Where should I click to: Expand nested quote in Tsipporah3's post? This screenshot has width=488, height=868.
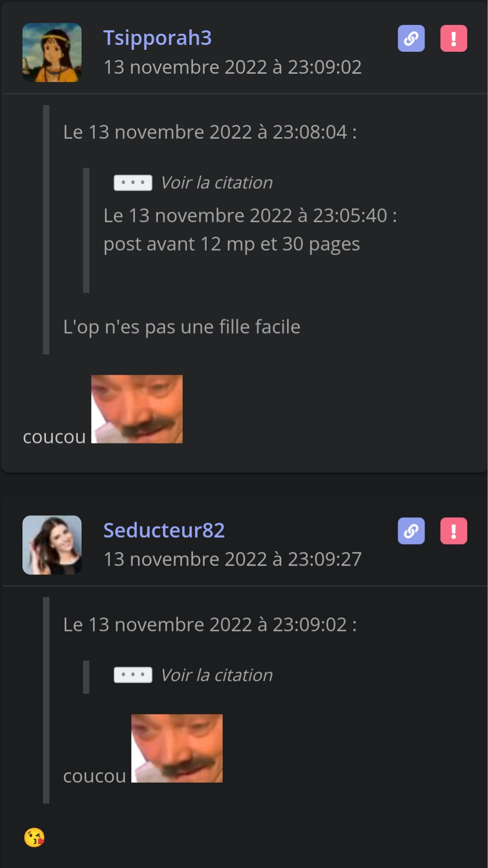(x=133, y=183)
